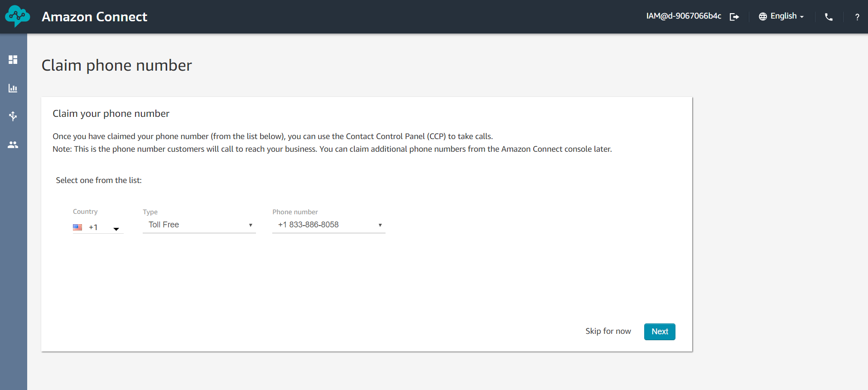The width and height of the screenshot is (868, 390).
Task: Open the users people icon in sidebar
Action: click(x=13, y=145)
